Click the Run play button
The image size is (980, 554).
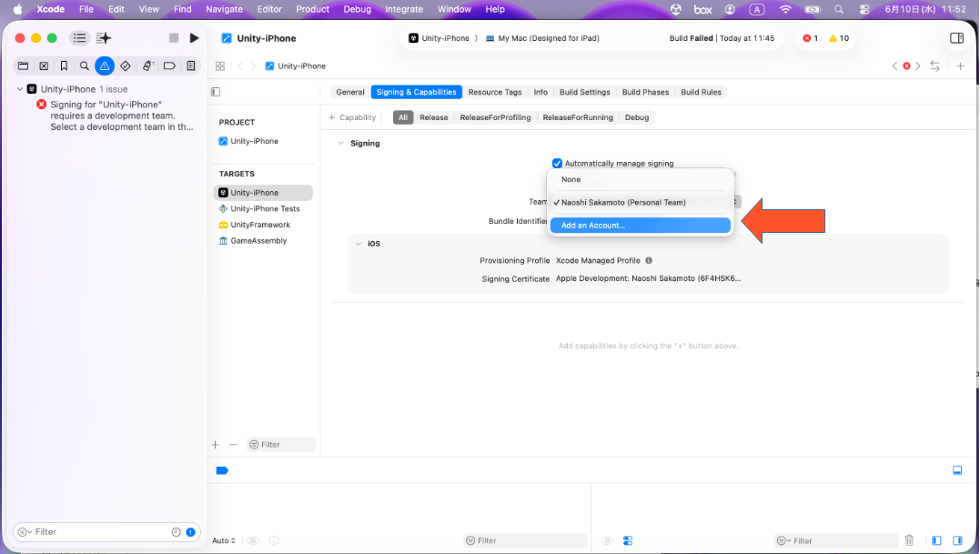click(195, 38)
